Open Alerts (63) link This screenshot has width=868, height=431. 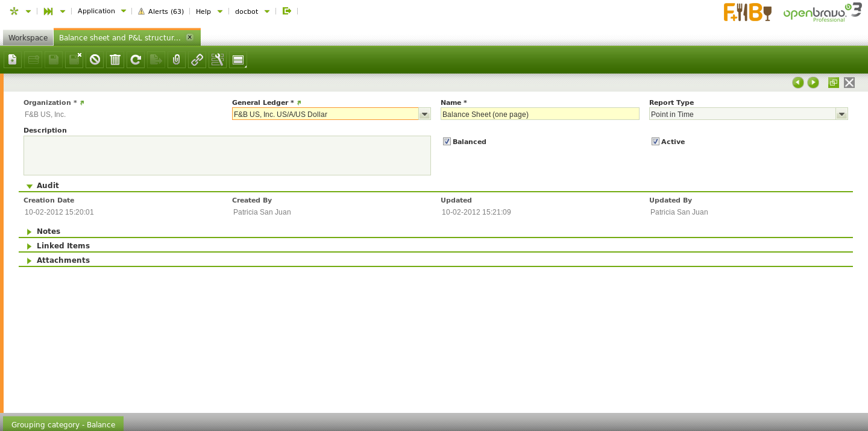(161, 11)
